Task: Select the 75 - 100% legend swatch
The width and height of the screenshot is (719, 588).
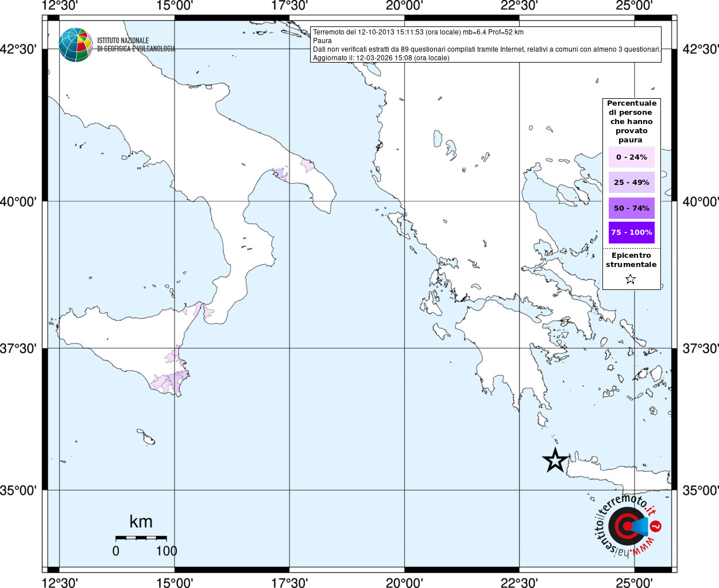Action: pos(631,233)
